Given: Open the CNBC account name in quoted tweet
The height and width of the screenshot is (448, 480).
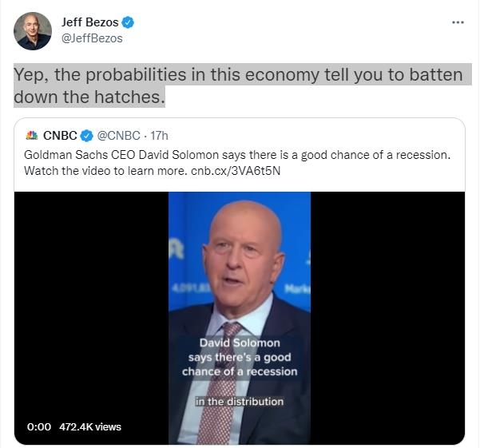Looking at the screenshot, I should point(61,136).
